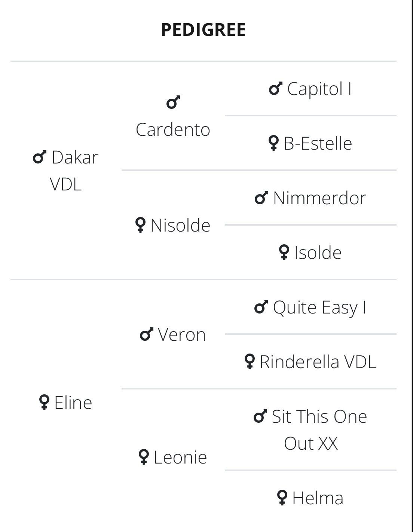The height and width of the screenshot is (532, 413).
Task: Click the male symbol next to Dakar VDL
Action: coord(40,157)
